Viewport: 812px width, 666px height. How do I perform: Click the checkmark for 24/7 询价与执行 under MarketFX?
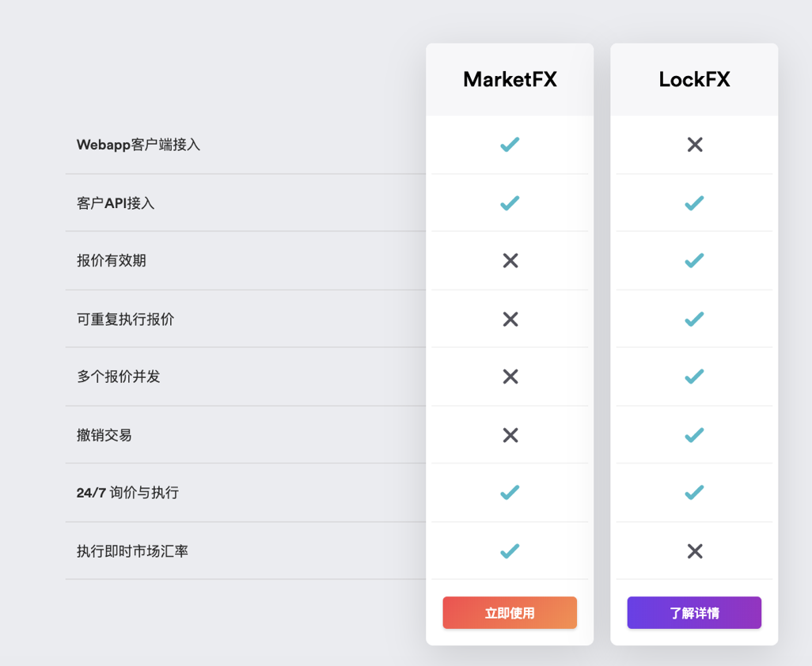click(509, 493)
